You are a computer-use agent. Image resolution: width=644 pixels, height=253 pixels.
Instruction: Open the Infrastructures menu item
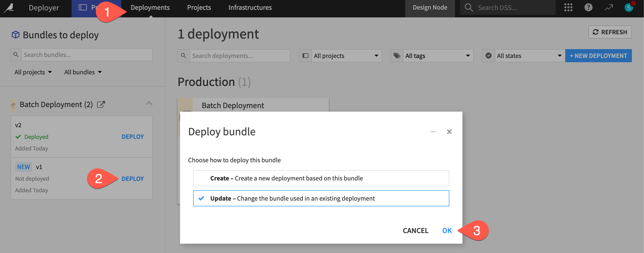250,7
